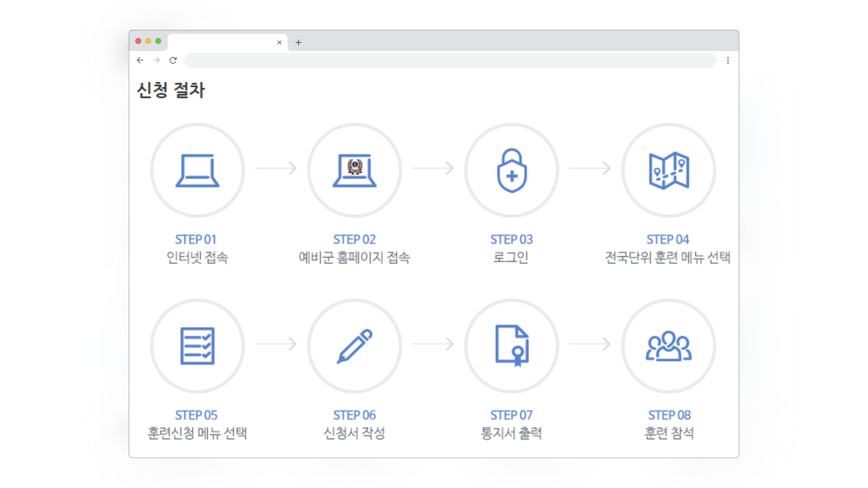Viewport: 868px width, 488px height.
Task: Open a new tab with plus button
Action: 298,42
